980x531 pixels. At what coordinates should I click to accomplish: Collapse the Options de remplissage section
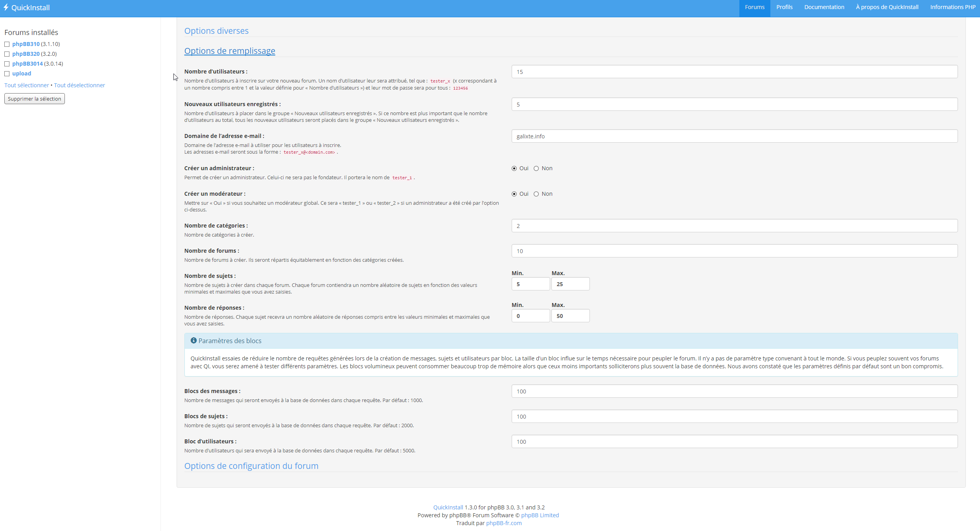tap(230, 51)
